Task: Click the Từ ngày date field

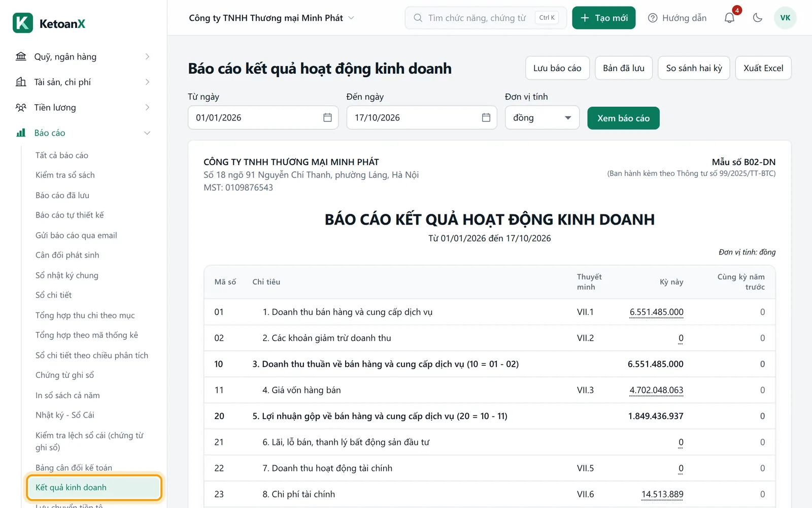Action: [x=263, y=117]
